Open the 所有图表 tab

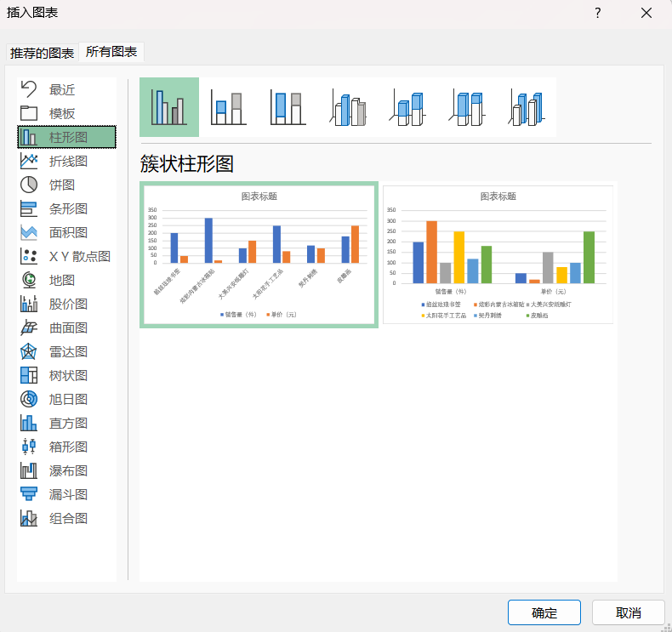pyautogui.click(x=111, y=52)
